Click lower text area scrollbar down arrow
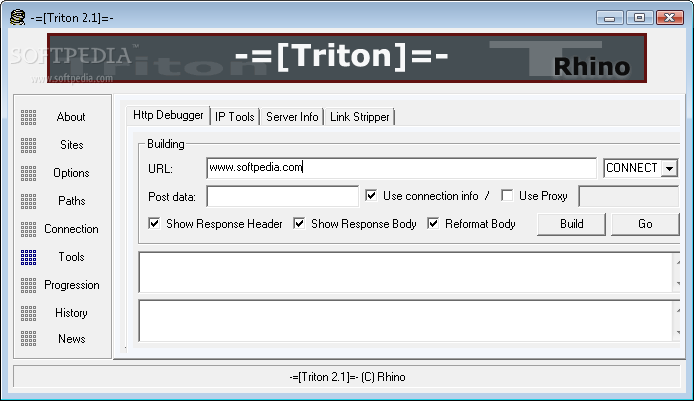The height and width of the screenshot is (401, 694). [678, 332]
